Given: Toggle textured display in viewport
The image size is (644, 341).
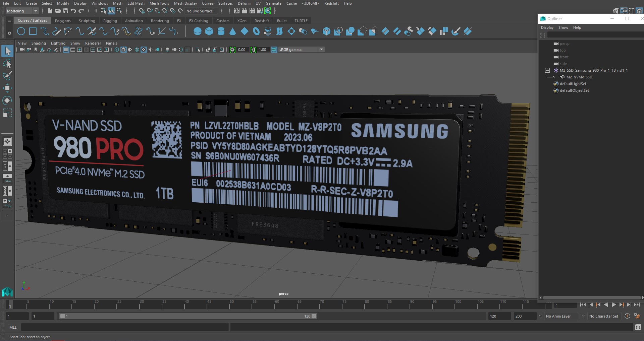Looking at the screenshot, I should pyautogui.click(x=144, y=50).
